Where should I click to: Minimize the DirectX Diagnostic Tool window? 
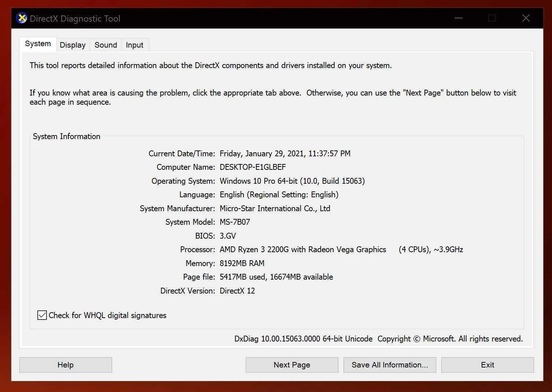pyautogui.click(x=459, y=18)
